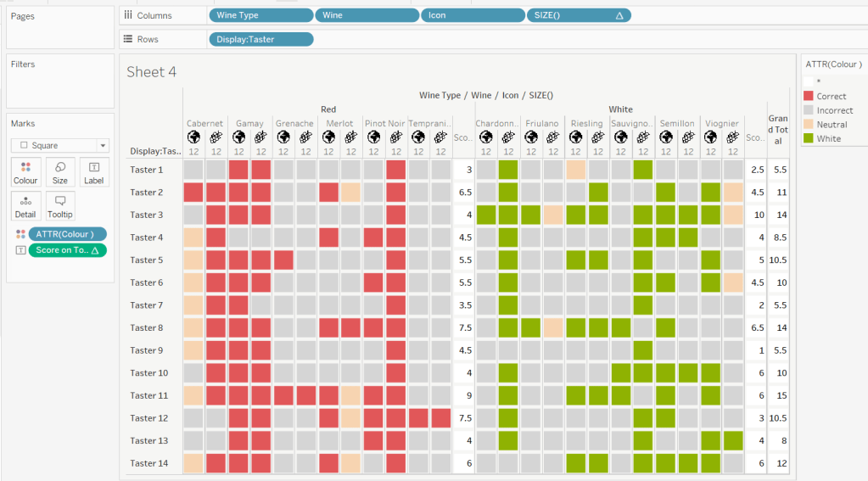Screen dimensions: 868x481
Task: Click the globe icon under Viognier
Action: coord(711,137)
